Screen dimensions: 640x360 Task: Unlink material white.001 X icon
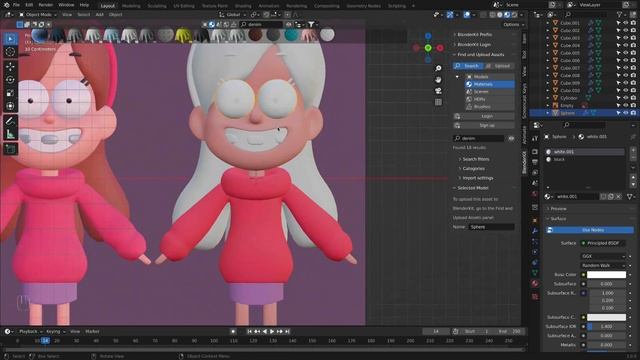(619, 197)
